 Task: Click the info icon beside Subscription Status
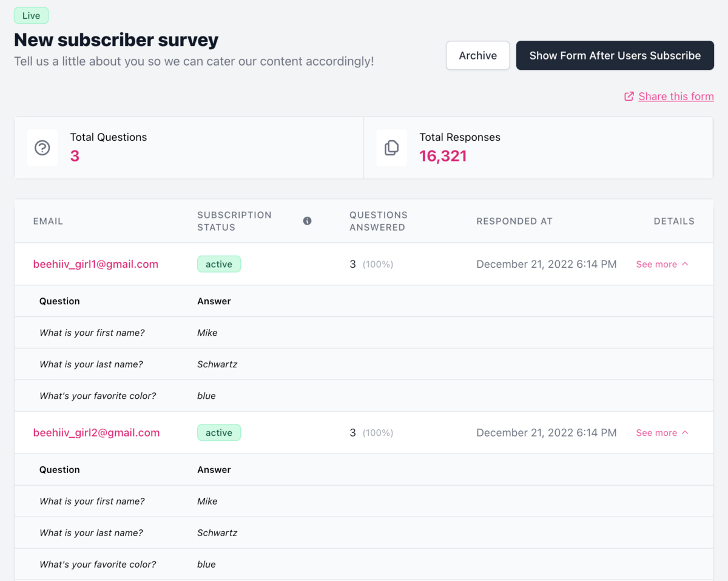tap(307, 221)
